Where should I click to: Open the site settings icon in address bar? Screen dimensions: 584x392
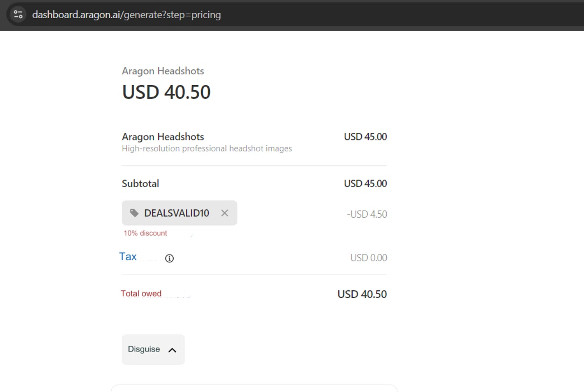click(x=18, y=14)
